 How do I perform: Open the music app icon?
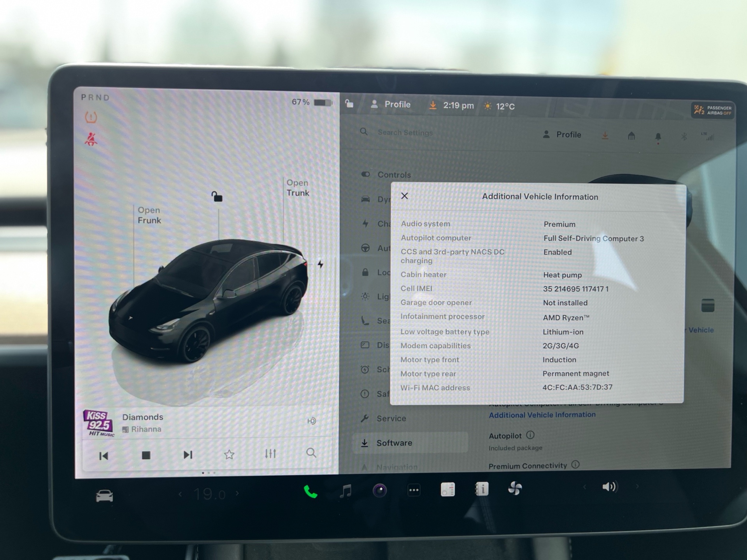click(x=345, y=491)
